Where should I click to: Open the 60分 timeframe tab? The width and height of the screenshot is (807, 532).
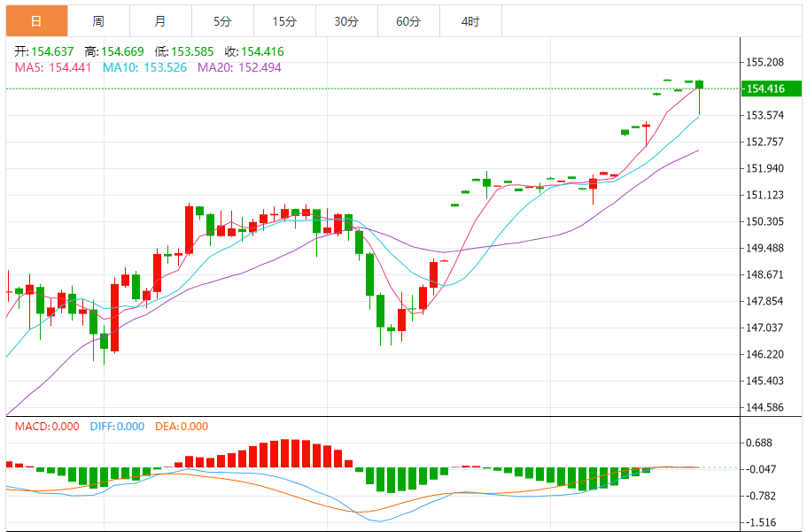(408, 21)
